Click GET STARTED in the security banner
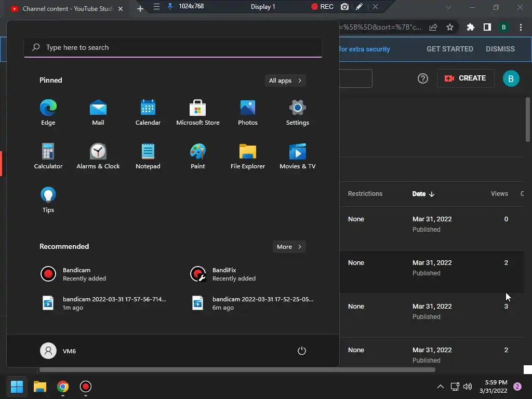The width and height of the screenshot is (532, 399). (x=450, y=49)
